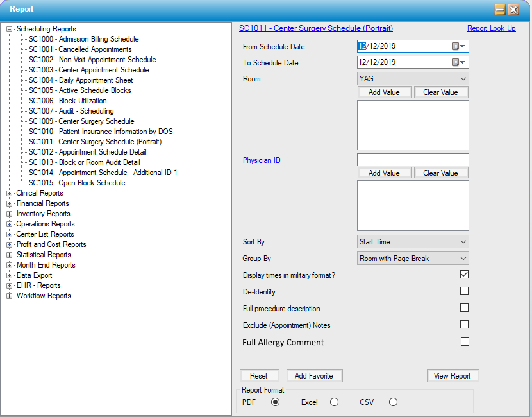Screen dimensions: 532x417
Task: Collapse the Scheduling Reports tree node
Action: pyautogui.click(x=10, y=29)
